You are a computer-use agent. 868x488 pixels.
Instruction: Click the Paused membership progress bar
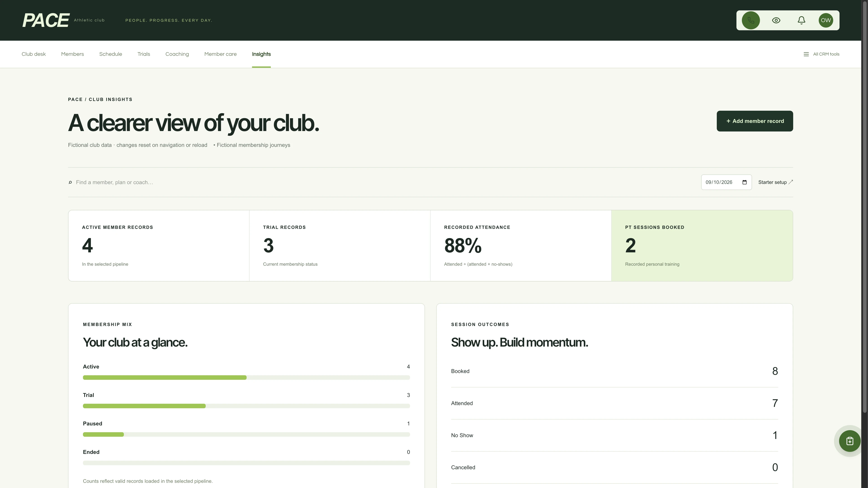tap(246, 434)
